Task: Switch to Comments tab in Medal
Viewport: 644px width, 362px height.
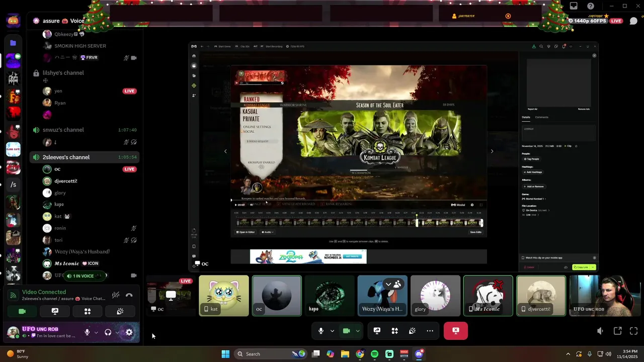Action: 542,117
